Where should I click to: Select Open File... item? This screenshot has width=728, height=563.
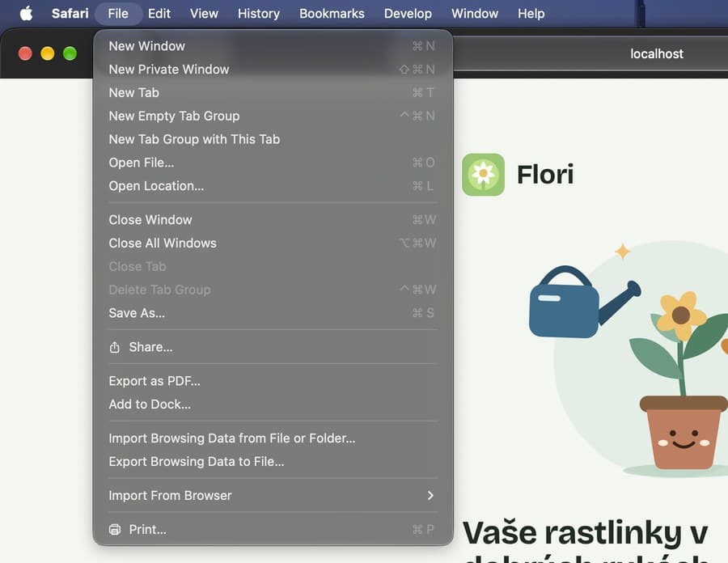(x=273, y=163)
